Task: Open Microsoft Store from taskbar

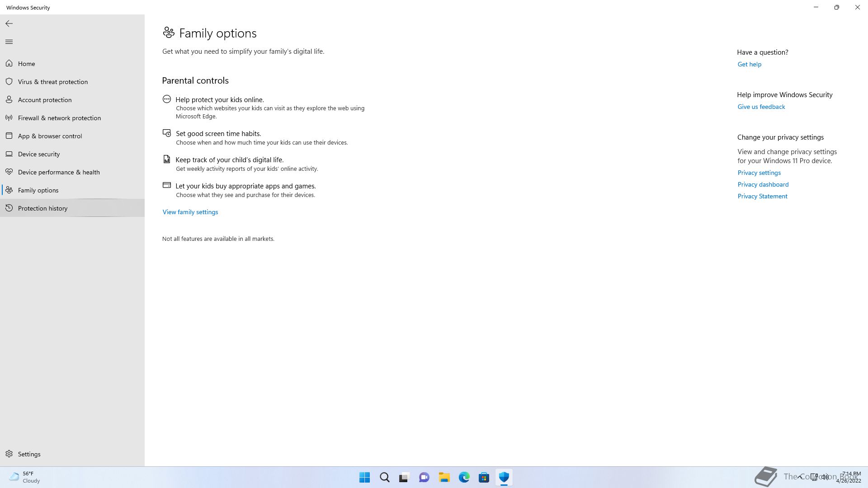Action: [x=484, y=477]
